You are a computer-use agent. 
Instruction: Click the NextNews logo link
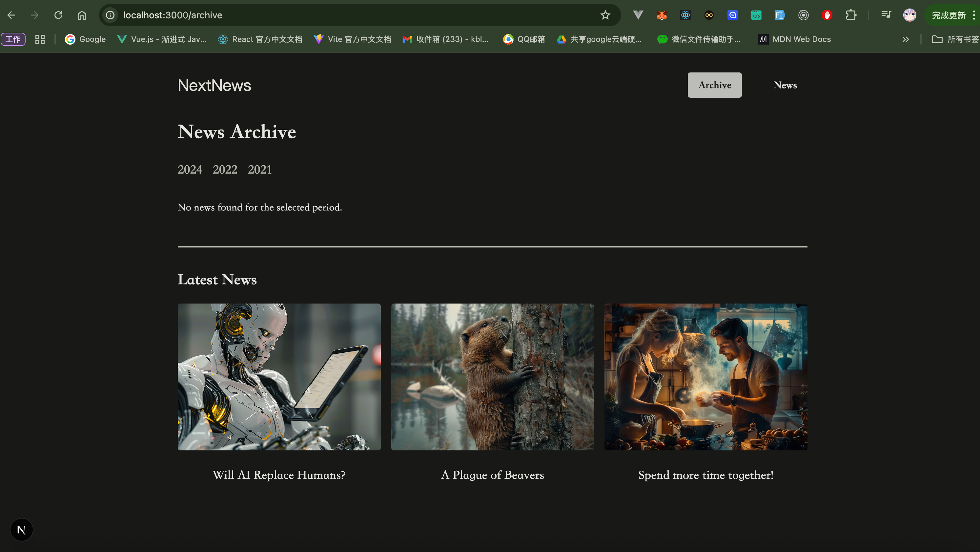(214, 85)
